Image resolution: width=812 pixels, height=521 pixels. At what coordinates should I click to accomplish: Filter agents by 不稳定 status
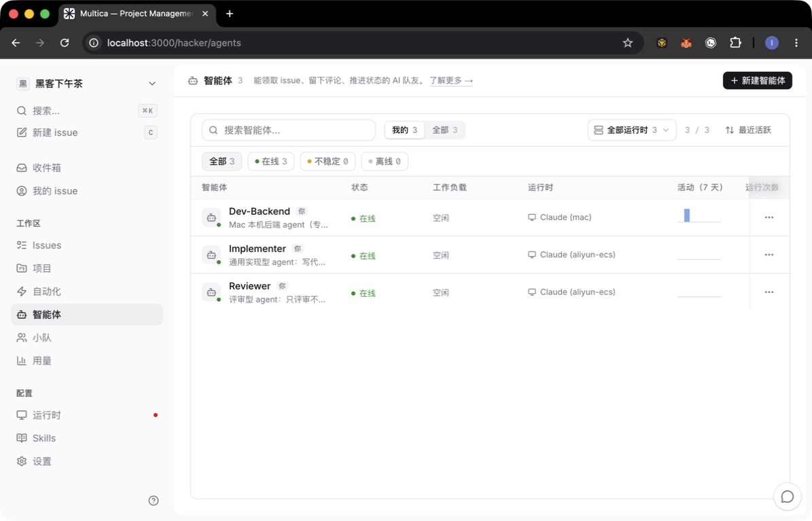point(328,161)
